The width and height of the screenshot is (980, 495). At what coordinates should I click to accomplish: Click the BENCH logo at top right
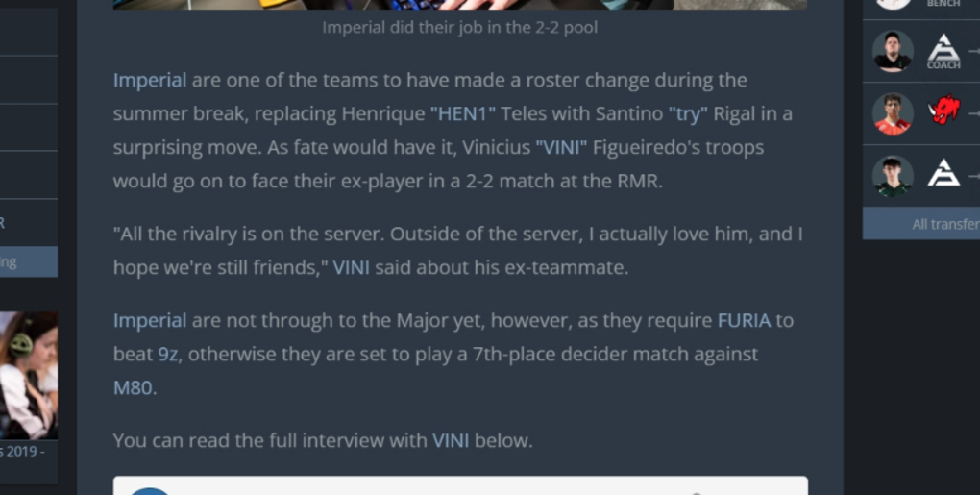[943, 4]
